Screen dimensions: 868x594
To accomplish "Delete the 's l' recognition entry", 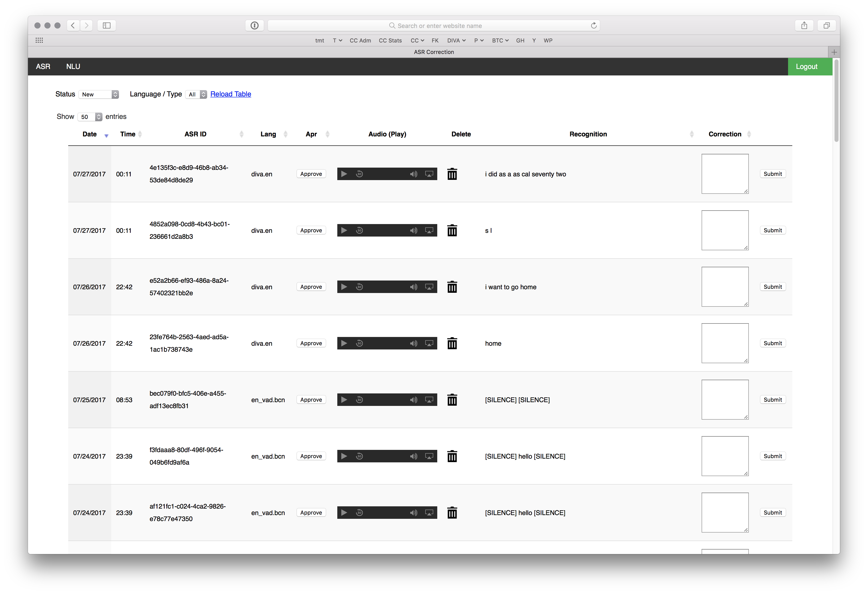I will click(452, 230).
